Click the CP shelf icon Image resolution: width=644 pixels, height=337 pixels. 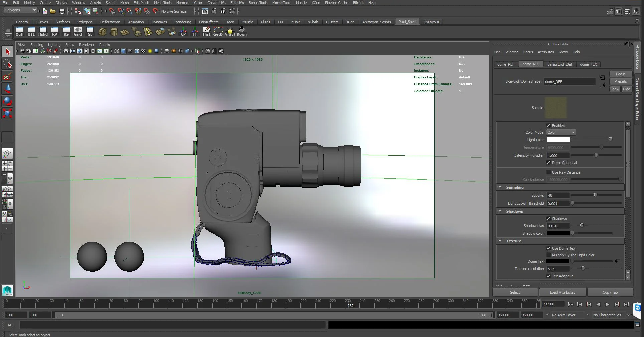coord(183,32)
